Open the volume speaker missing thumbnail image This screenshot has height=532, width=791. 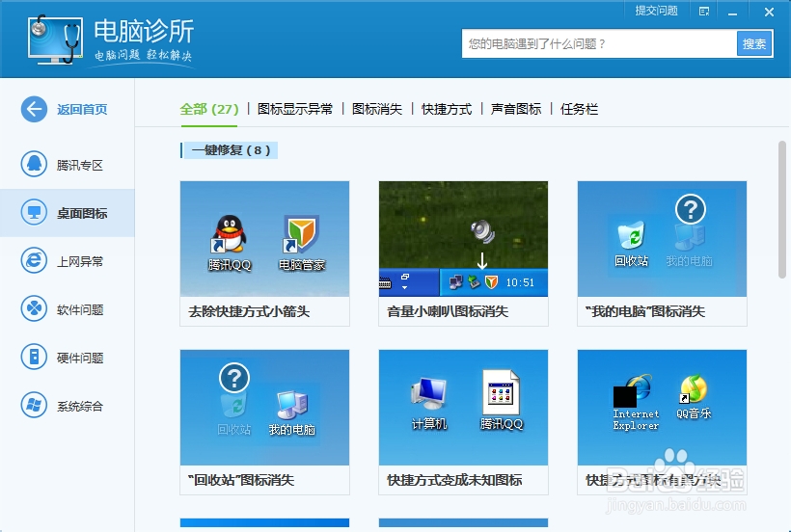click(463, 239)
